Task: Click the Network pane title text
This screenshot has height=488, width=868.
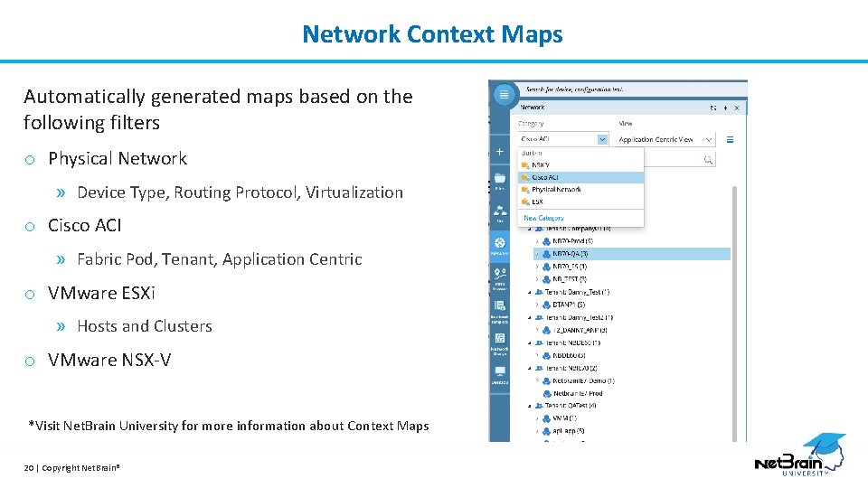Action: (532, 108)
